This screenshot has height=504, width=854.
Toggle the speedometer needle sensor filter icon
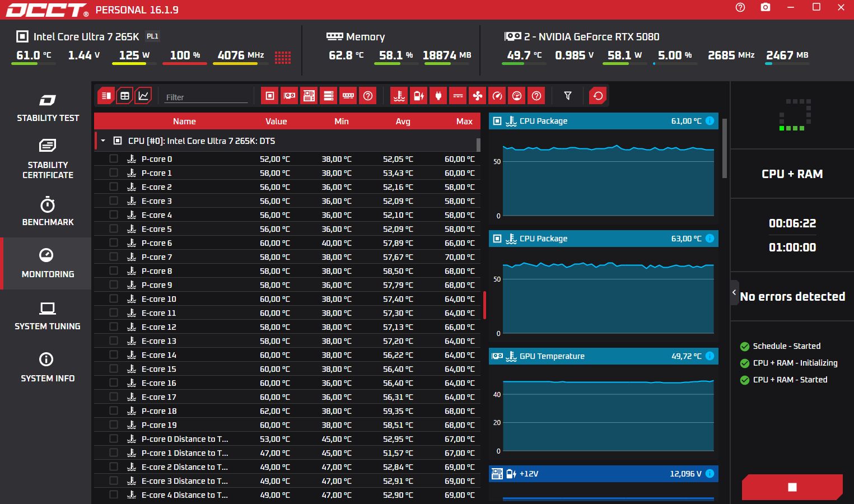(497, 96)
